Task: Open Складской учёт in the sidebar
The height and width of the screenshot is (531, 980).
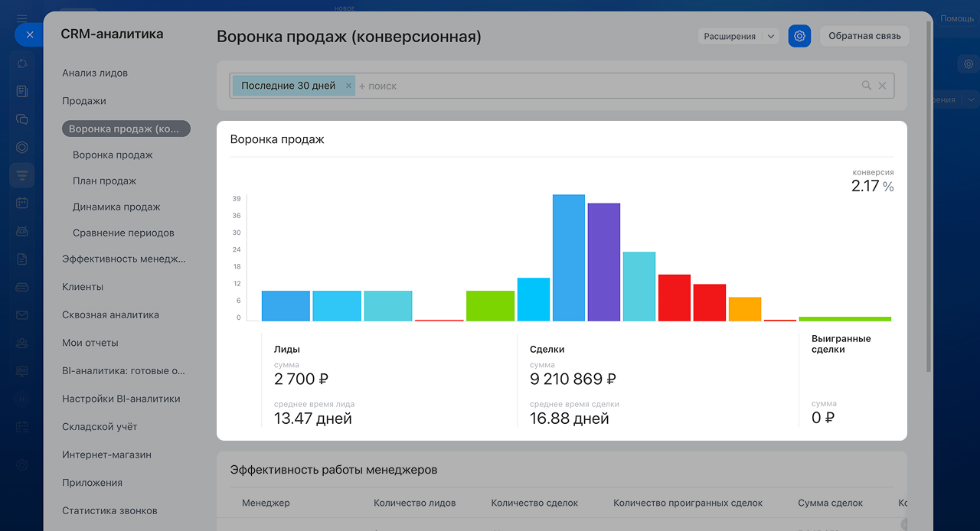Action: point(100,427)
